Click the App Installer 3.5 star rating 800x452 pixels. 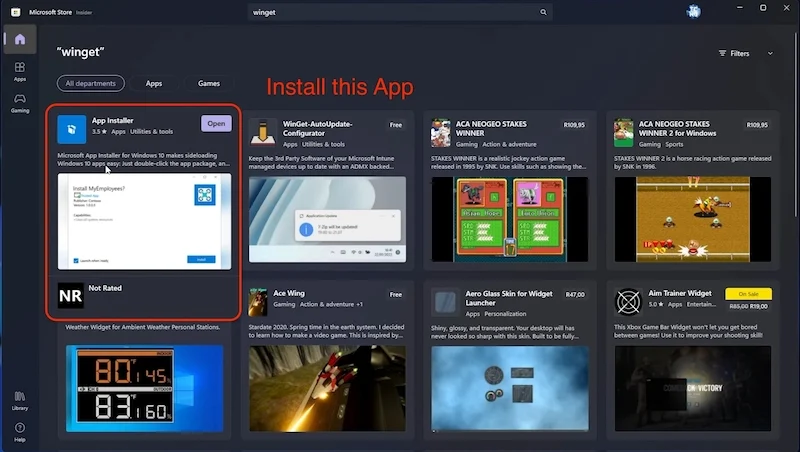[x=99, y=132]
